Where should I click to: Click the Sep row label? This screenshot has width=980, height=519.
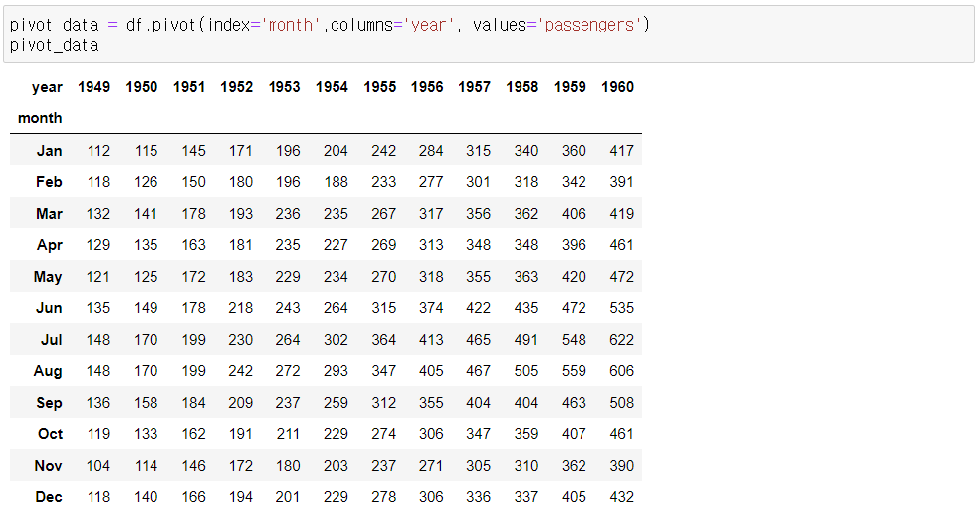pos(49,403)
